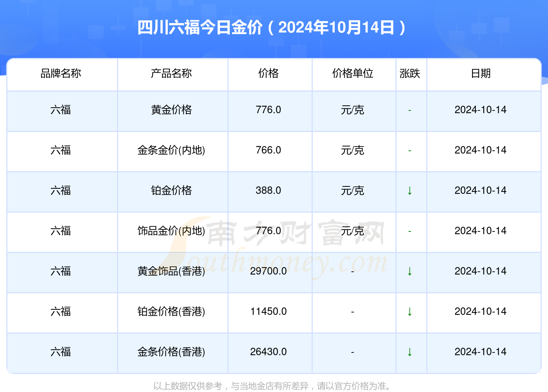This screenshot has width=548, height=392.
Task: Click the date in 黄金价格 row
Action: [x=481, y=110]
